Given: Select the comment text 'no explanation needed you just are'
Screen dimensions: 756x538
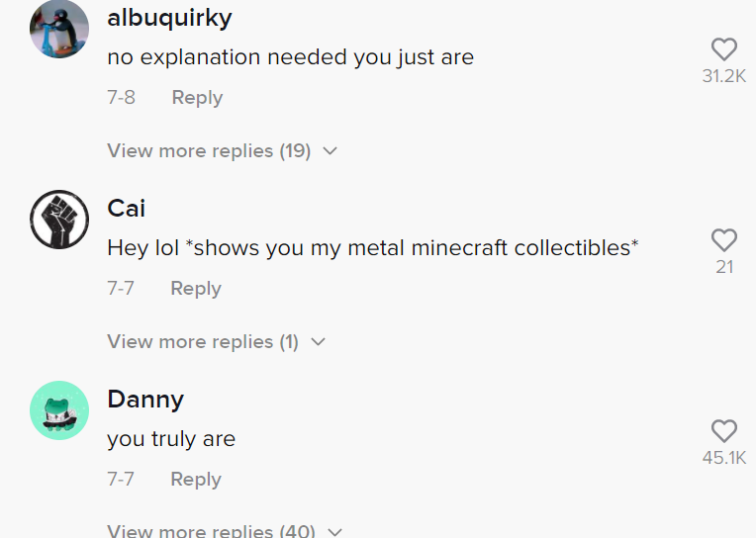Looking at the screenshot, I should click(291, 57).
